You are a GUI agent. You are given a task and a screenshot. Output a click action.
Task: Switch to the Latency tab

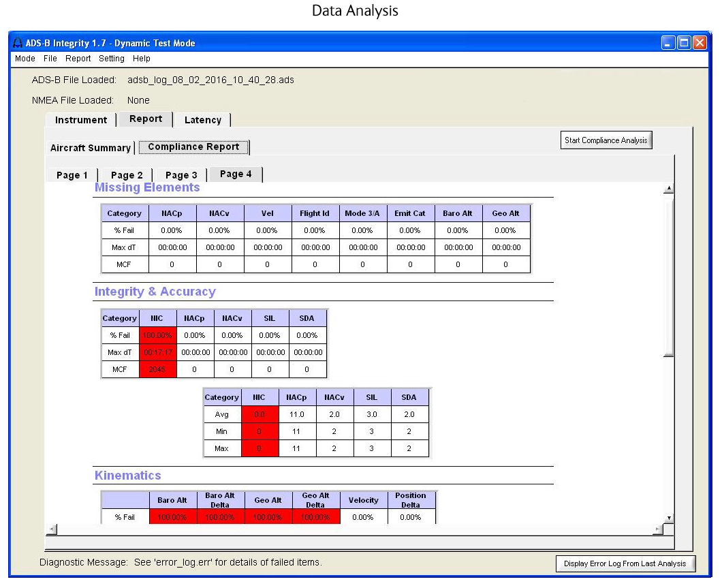point(203,120)
